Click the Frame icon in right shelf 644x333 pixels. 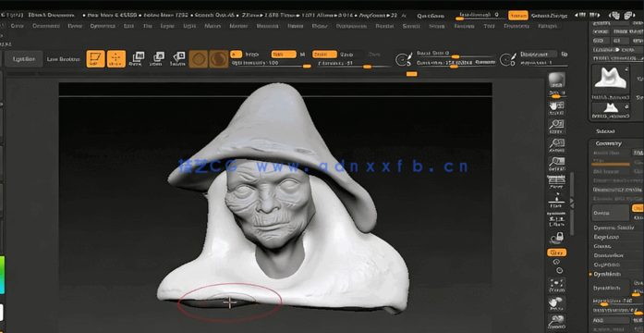[x=556, y=285]
